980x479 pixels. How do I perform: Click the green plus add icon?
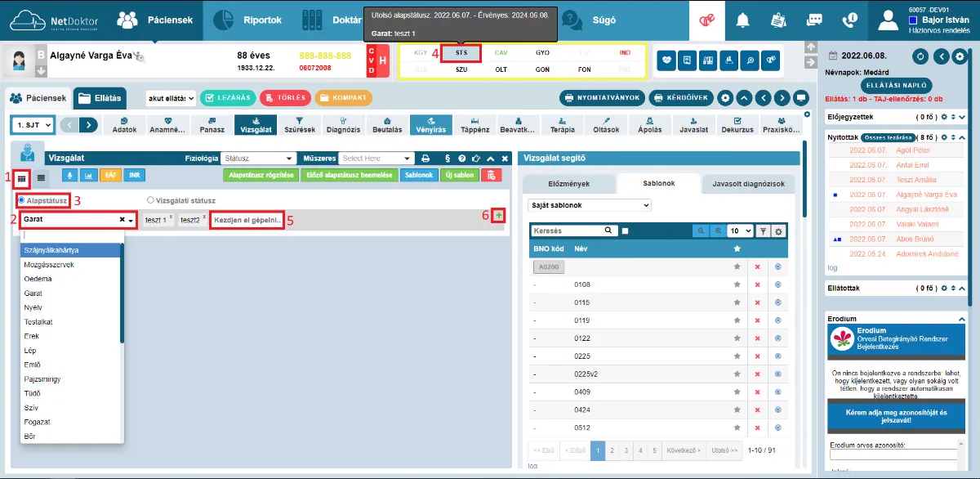click(498, 215)
